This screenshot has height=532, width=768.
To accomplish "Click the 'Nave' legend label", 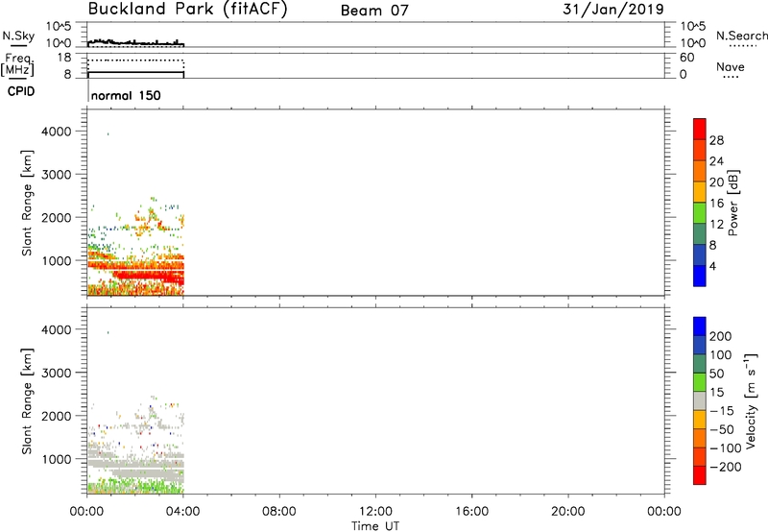I will [731, 66].
